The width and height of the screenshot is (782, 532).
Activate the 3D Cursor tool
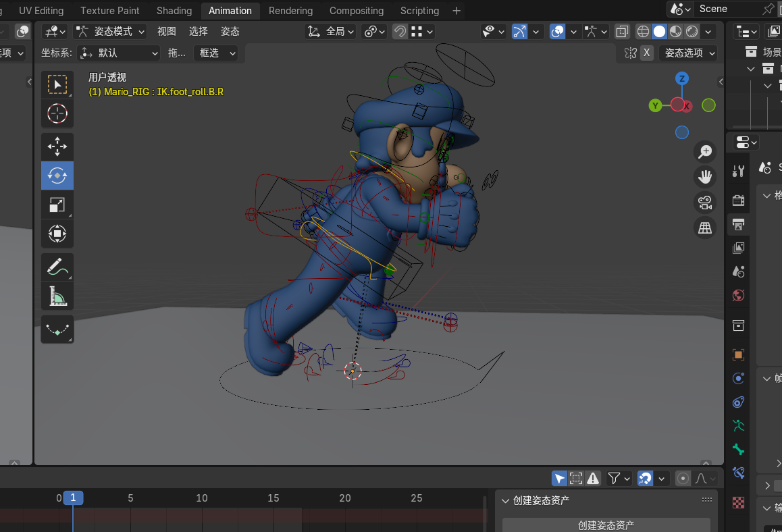(57, 113)
